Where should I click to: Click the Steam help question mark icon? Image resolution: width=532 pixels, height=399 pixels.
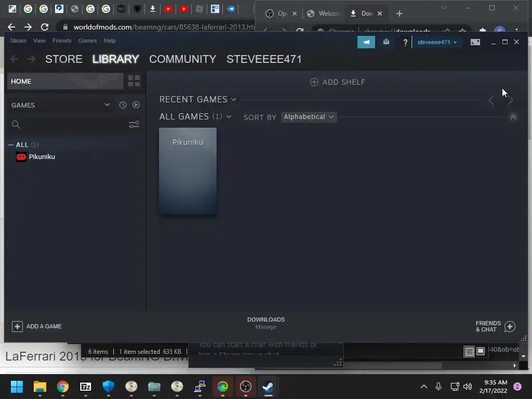point(405,43)
